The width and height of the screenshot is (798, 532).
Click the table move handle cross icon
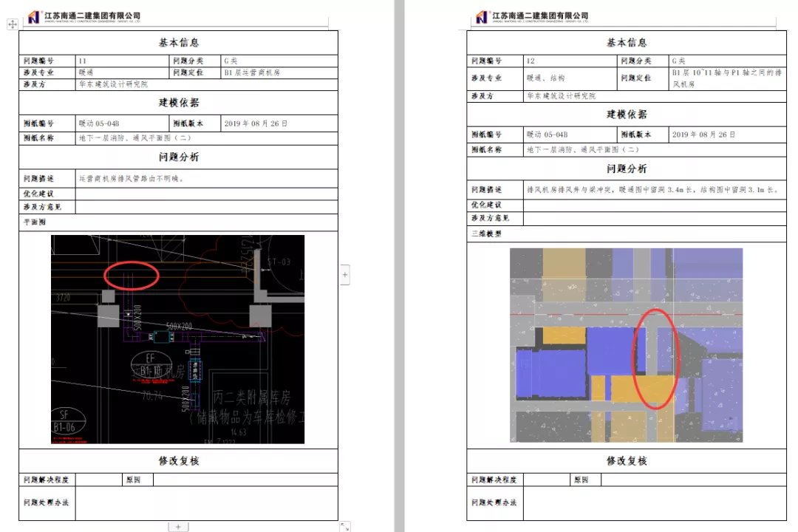pyautogui.click(x=12, y=24)
